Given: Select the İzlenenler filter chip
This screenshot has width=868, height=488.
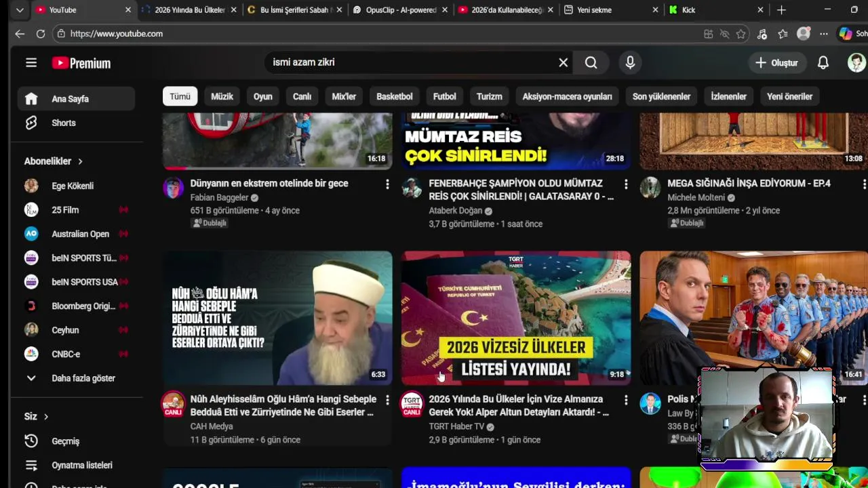Looking at the screenshot, I should pos(728,96).
